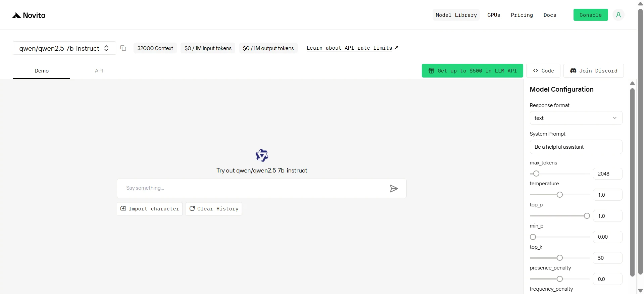This screenshot has width=644, height=294.
Task: Expand the Response format dropdown
Action: (576, 118)
